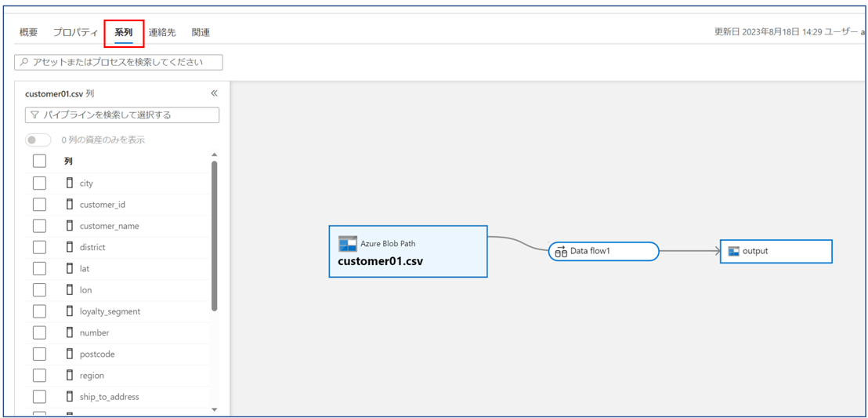Click the Data flow1 process icon
This screenshot has height=418, width=868.
pos(560,252)
